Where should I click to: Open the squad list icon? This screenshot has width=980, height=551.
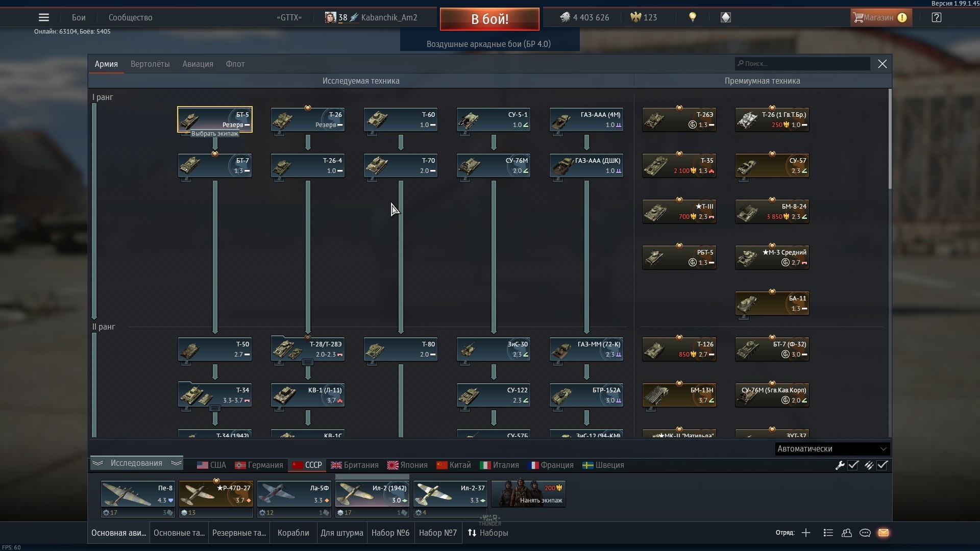(x=828, y=533)
